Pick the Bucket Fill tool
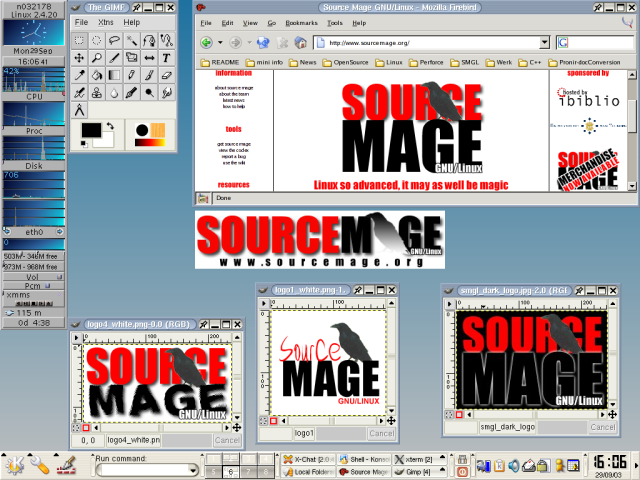The height and width of the screenshot is (480, 640). coord(97,75)
